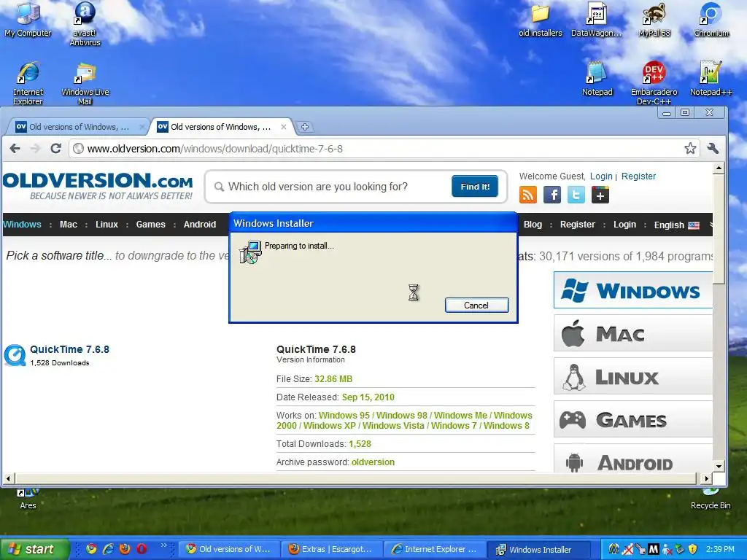Go back in the browser

pyautogui.click(x=15, y=149)
